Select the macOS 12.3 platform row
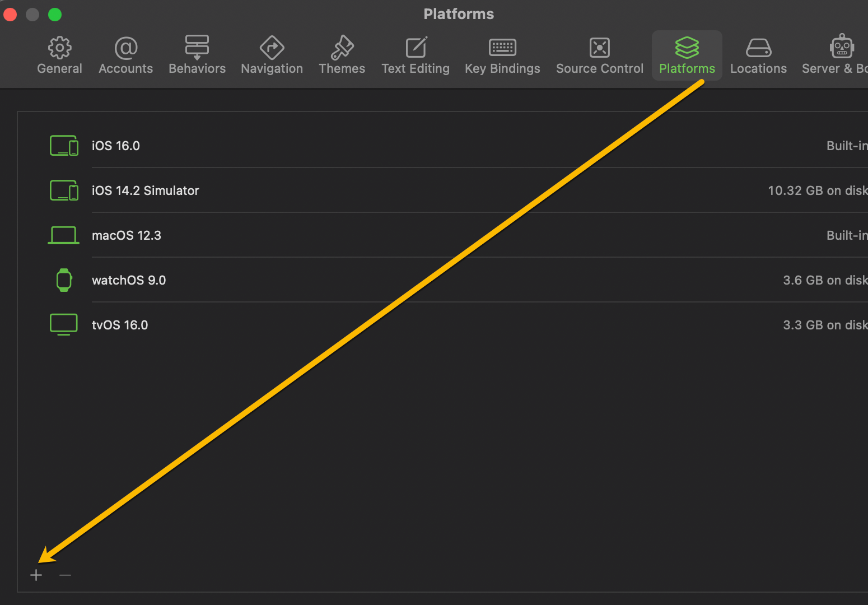The width and height of the screenshot is (868, 605). point(127,235)
